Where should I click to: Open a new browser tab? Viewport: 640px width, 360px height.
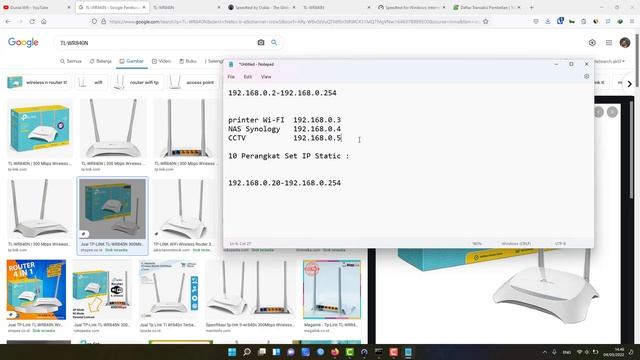(x=531, y=7)
